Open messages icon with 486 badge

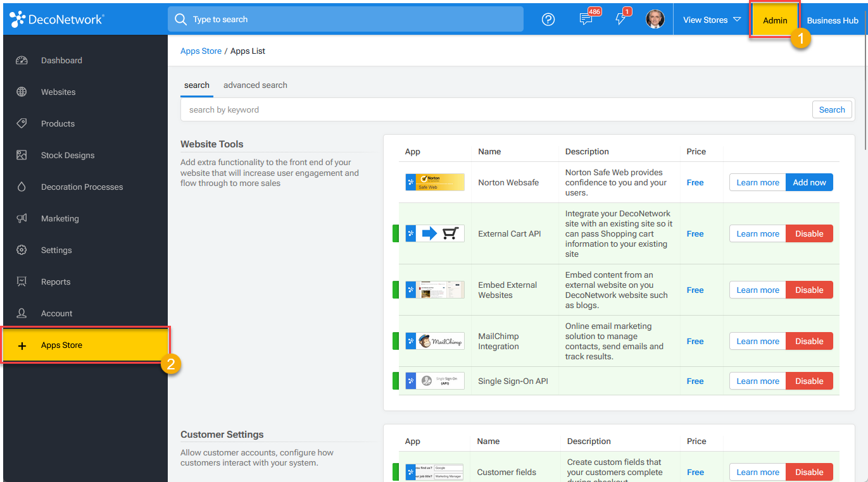tap(586, 20)
